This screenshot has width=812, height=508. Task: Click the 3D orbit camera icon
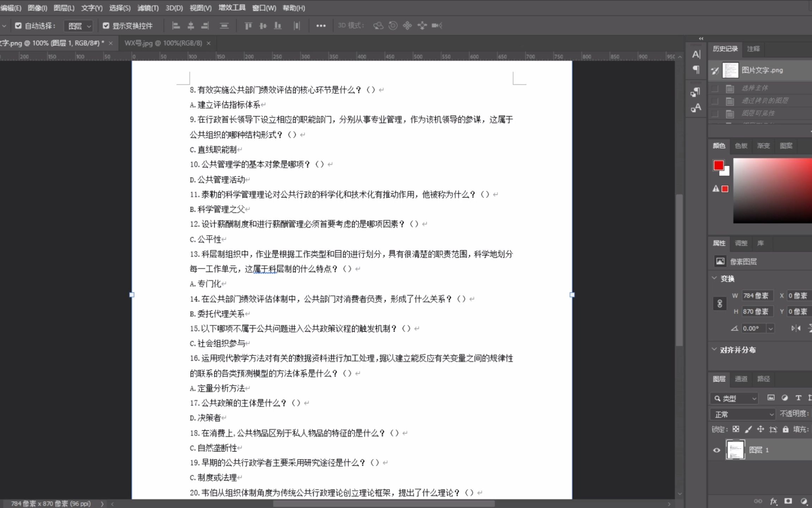(x=378, y=26)
